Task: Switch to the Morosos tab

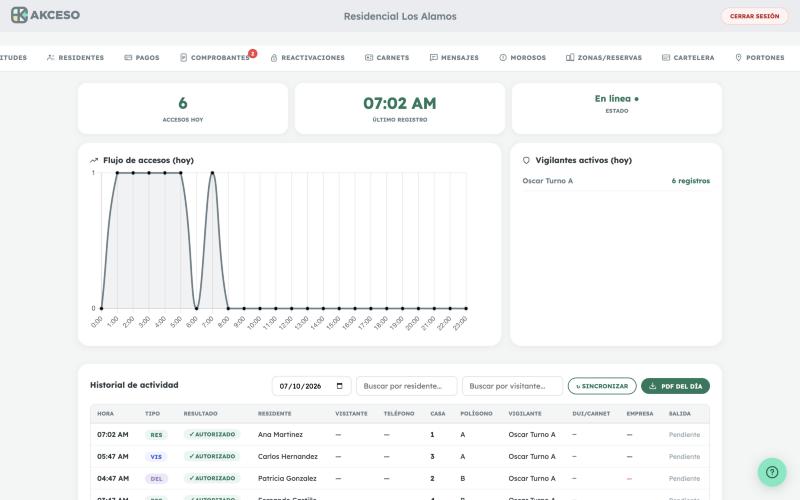Action: point(522,58)
